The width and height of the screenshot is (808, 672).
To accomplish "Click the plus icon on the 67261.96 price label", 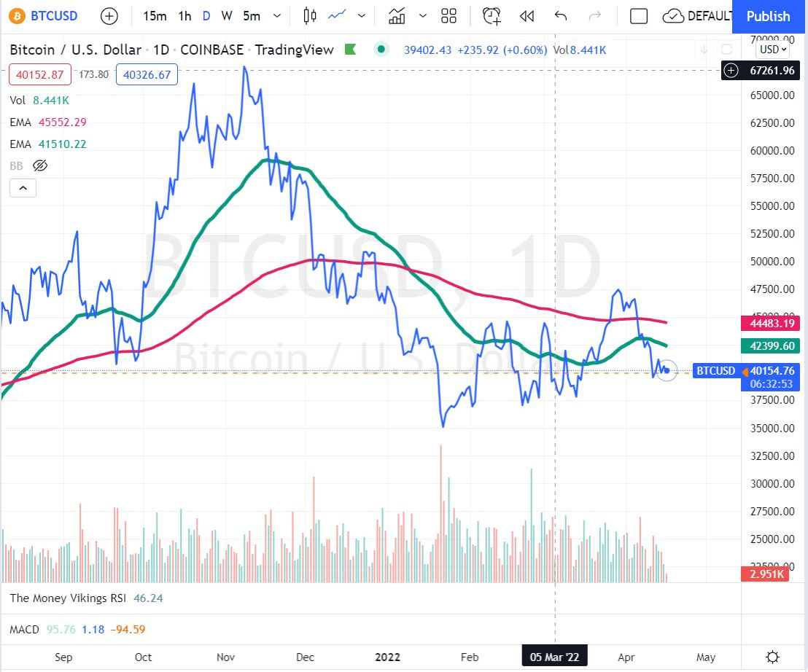I will 731,71.
